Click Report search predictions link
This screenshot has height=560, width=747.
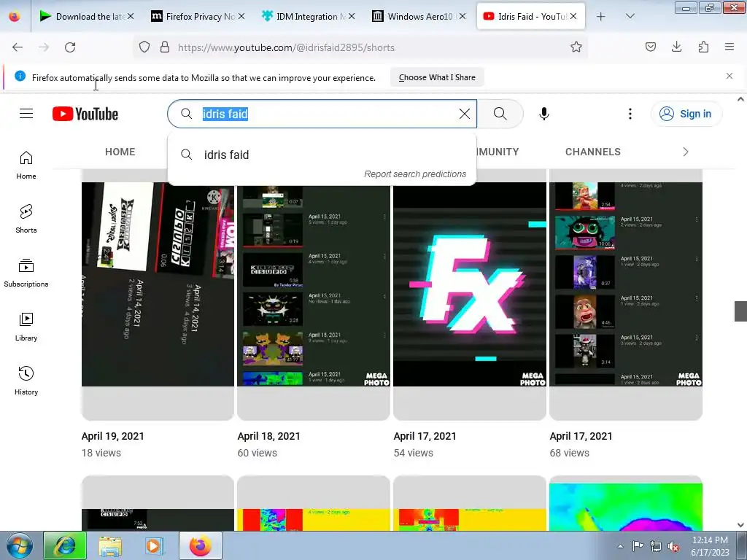[x=415, y=174]
